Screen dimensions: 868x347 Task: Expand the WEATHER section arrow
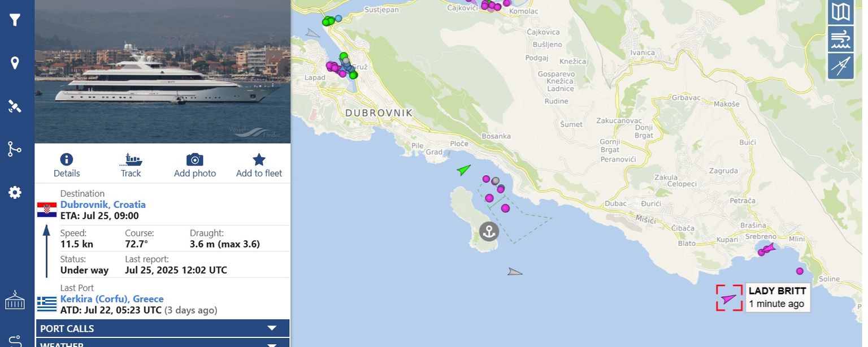272,344
